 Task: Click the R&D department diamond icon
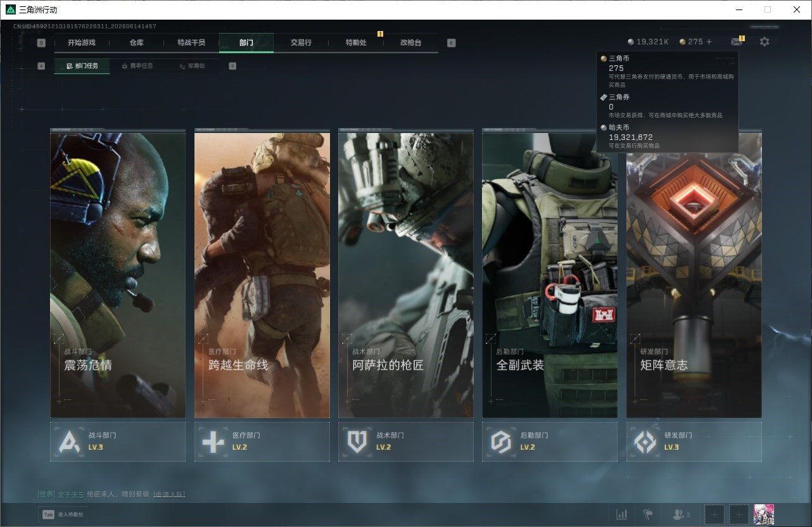[645, 441]
